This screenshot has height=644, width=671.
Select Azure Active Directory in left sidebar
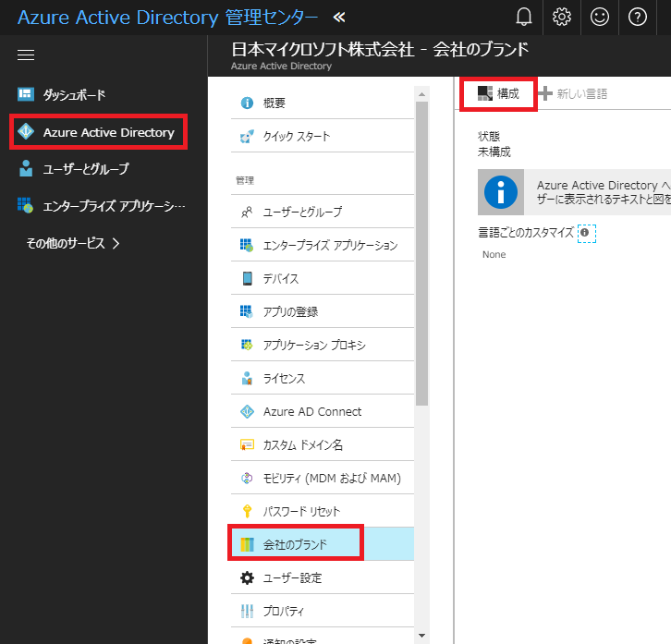[x=109, y=133]
